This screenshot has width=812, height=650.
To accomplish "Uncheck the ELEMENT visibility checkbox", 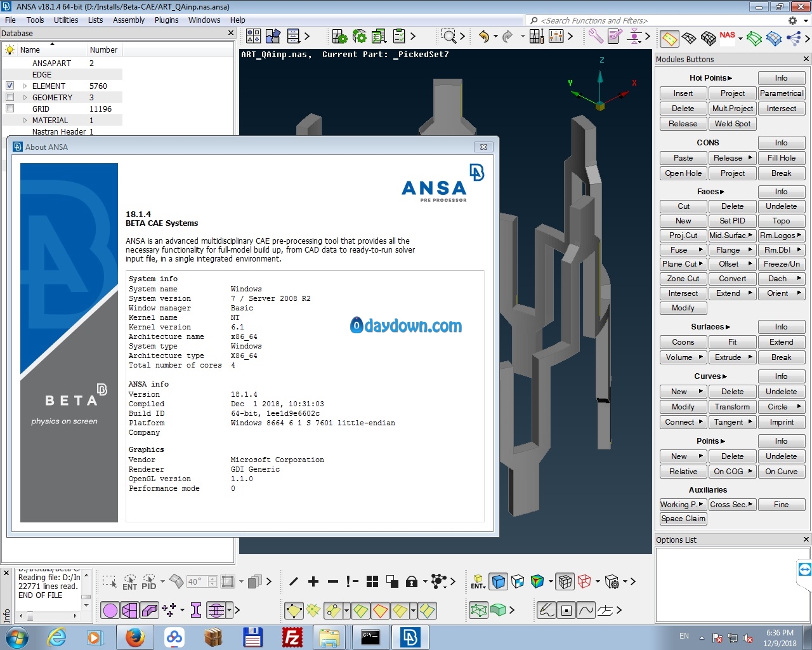I will point(10,86).
